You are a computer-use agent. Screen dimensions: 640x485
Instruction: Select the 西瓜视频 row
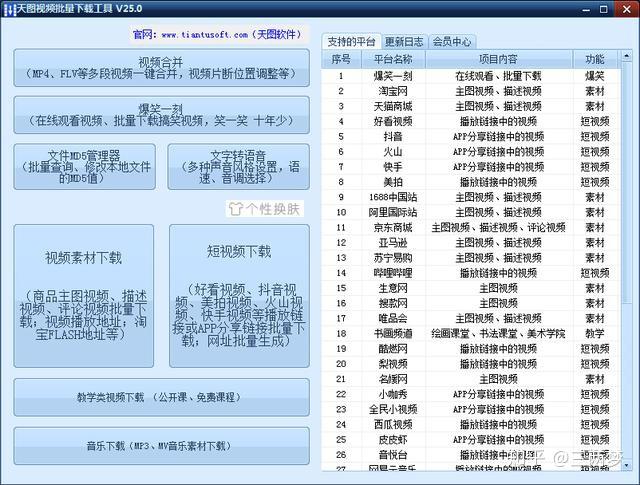point(471,424)
